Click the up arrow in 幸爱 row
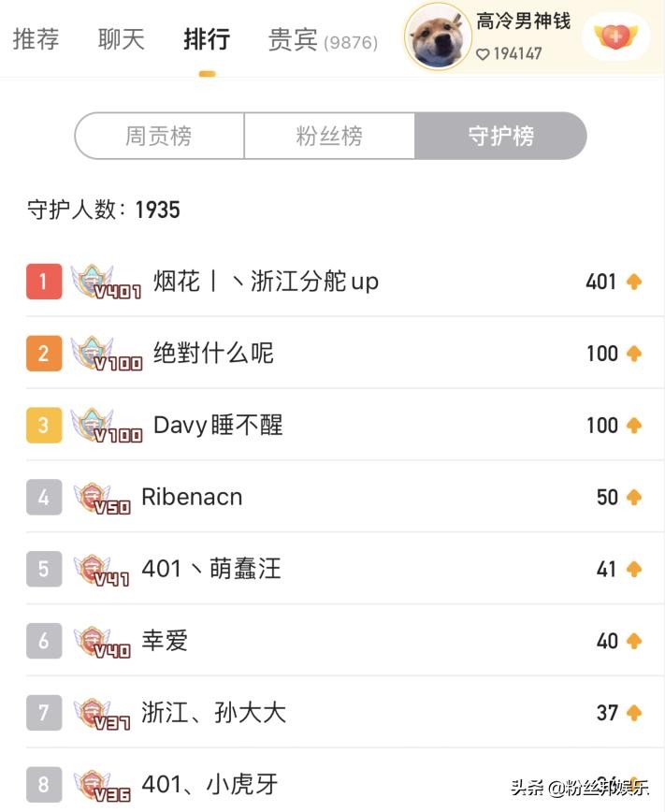This screenshot has height=812, width=665. click(634, 641)
